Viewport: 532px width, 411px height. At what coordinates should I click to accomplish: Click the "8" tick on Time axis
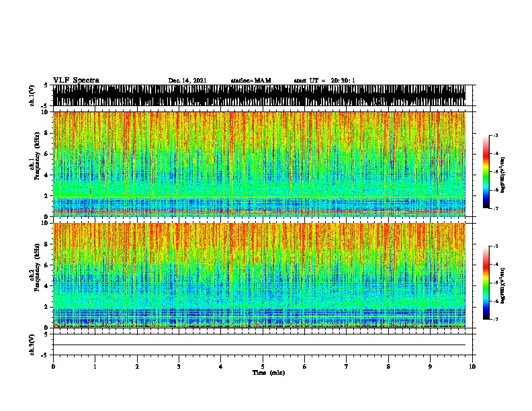pyautogui.click(x=388, y=367)
